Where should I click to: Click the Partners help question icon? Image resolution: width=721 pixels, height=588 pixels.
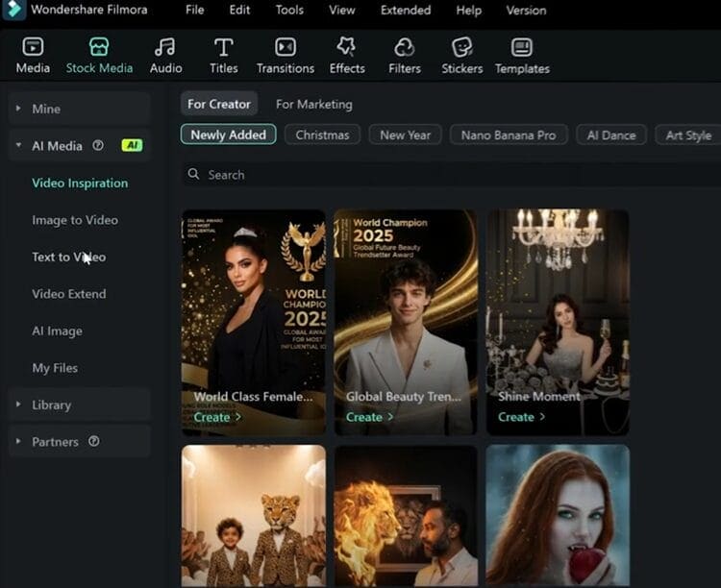pos(94,441)
